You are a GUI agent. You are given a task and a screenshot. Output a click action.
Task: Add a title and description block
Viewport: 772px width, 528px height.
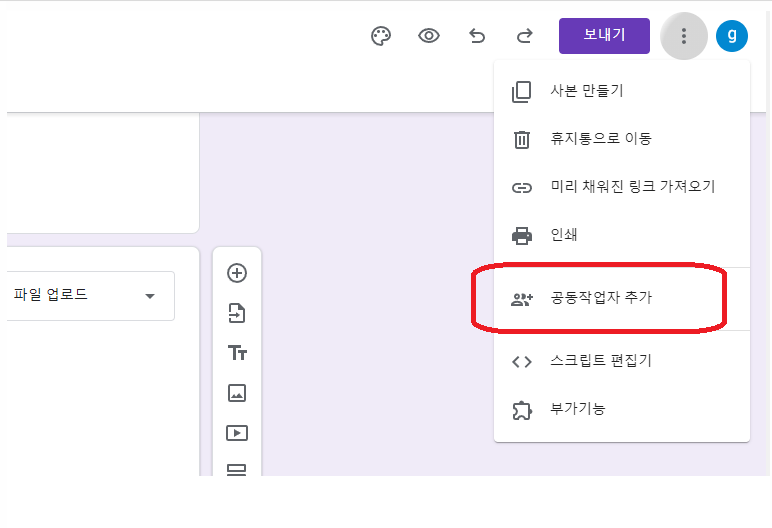tap(237, 353)
